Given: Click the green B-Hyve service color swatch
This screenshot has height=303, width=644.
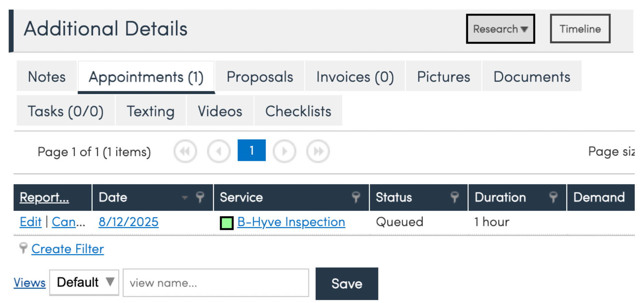Looking at the screenshot, I should [x=227, y=223].
